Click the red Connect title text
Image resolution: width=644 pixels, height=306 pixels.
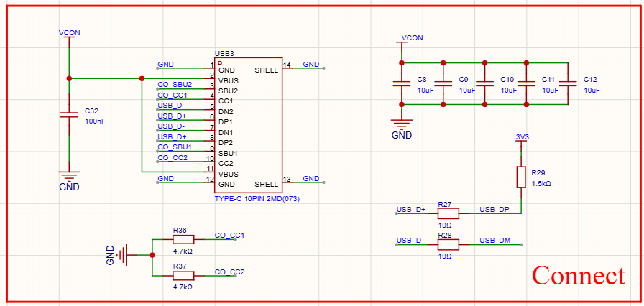[578, 275]
